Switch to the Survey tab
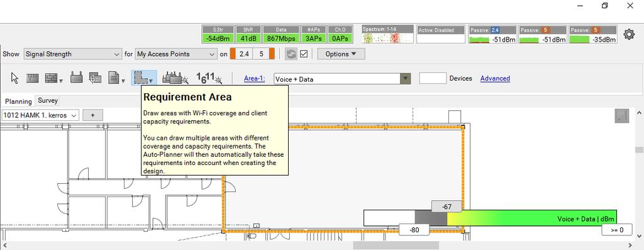644x250 pixels. click(48, 100)
